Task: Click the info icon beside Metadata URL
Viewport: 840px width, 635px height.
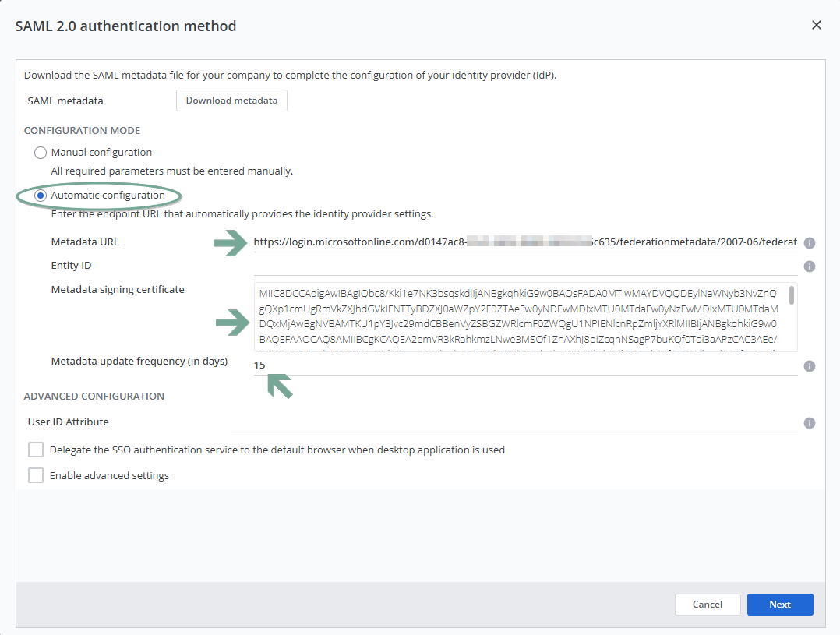Action: tap(810, 243)
